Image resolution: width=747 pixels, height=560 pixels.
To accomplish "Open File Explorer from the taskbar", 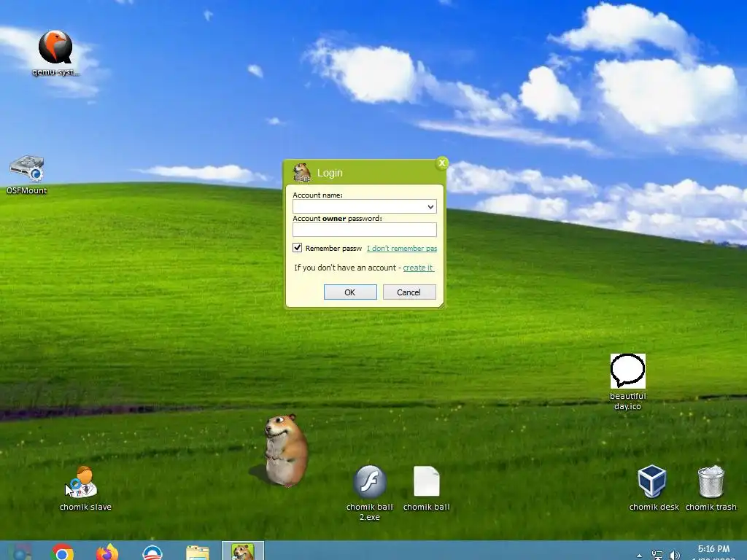I will coord(197,553).
